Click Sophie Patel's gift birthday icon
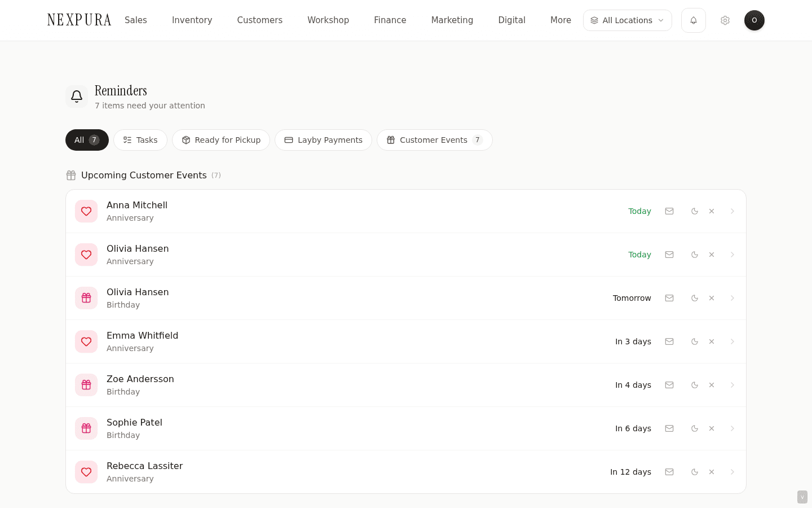The width and height of the screenshot is (812, 508). pyautogui.click(x=86, y=428)
